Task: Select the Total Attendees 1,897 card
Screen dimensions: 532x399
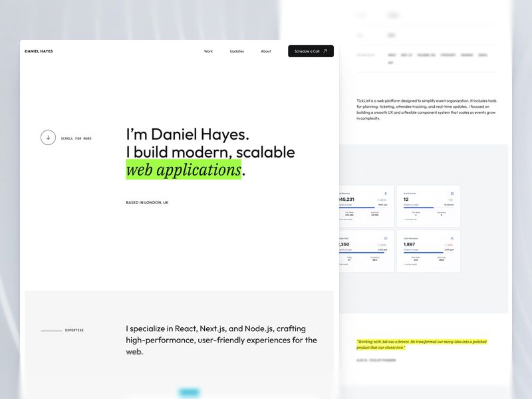Action: tap(428, 251)
